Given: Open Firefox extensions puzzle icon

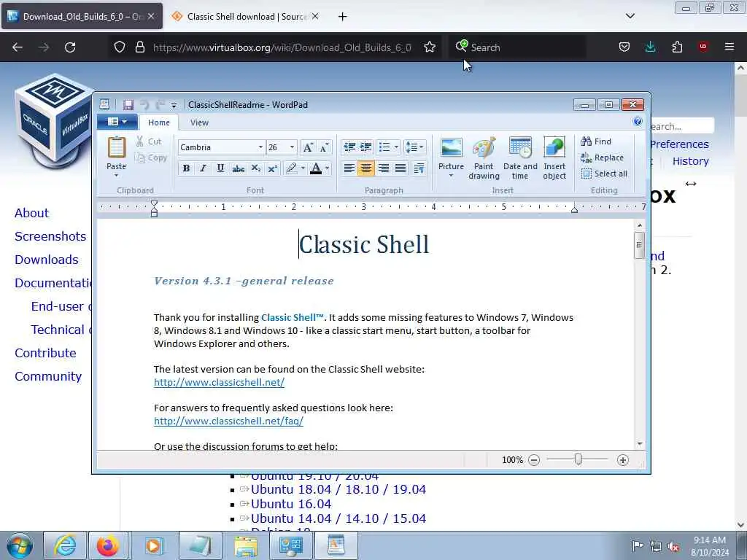Looking at the screenshot, I should click(x=677, y=47).
